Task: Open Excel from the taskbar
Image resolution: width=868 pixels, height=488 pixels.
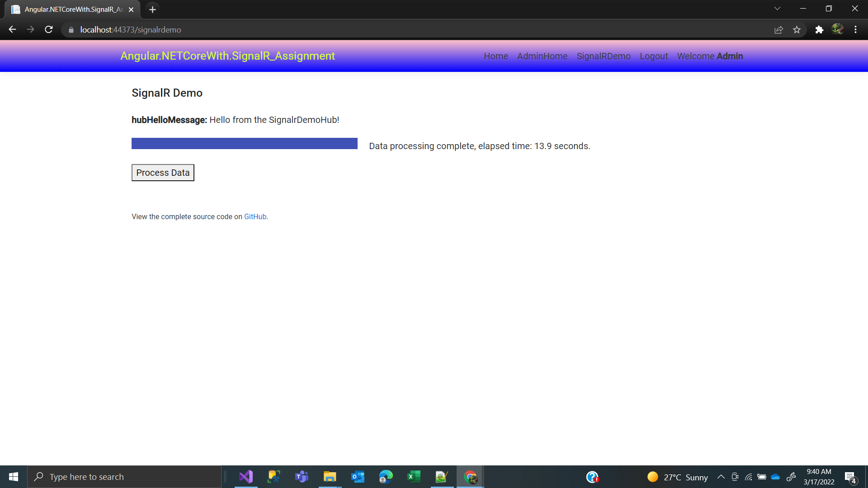Action: point(414,477)
